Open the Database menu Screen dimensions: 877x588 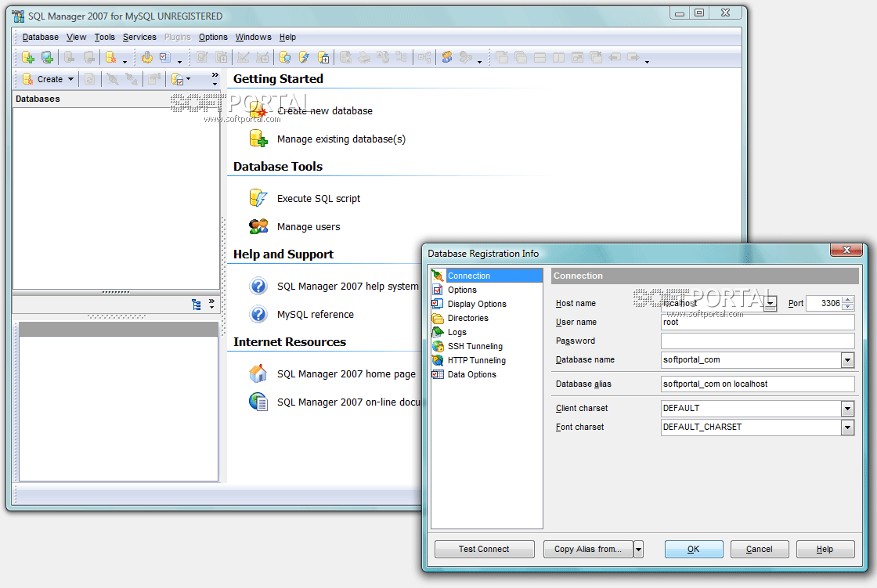pyautogui.click(x=40, y=37)
